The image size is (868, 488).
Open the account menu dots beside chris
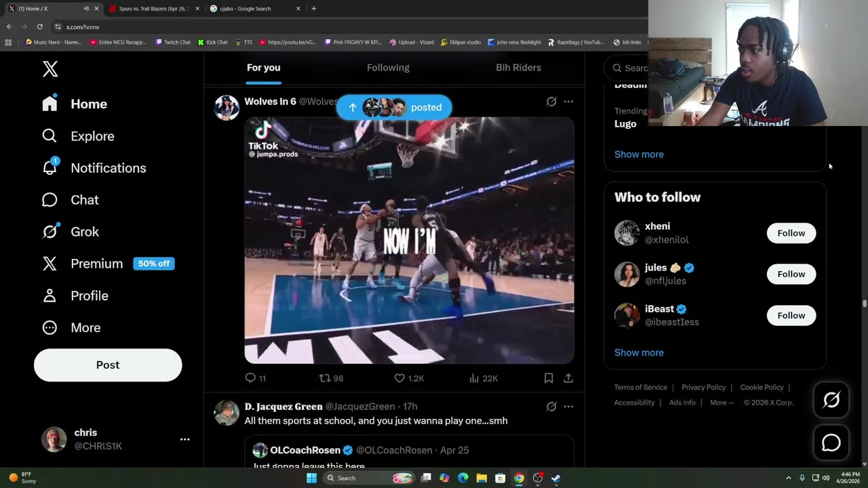184,439
